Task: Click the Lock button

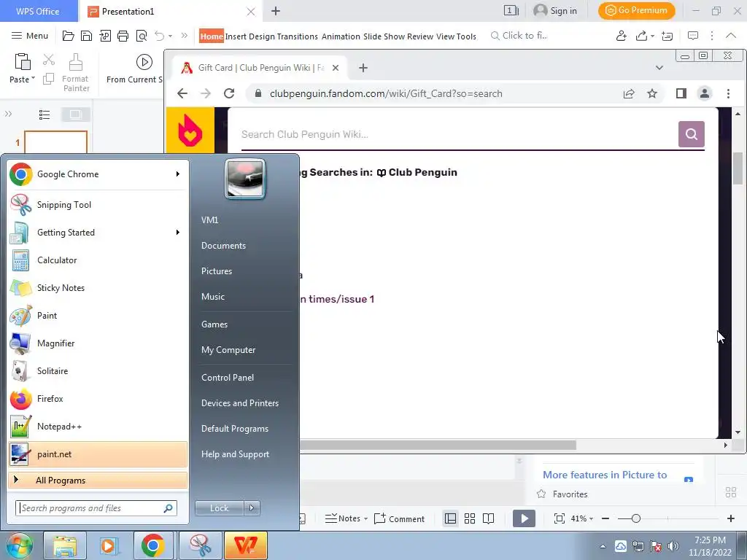Action: (x=220, y=508)
